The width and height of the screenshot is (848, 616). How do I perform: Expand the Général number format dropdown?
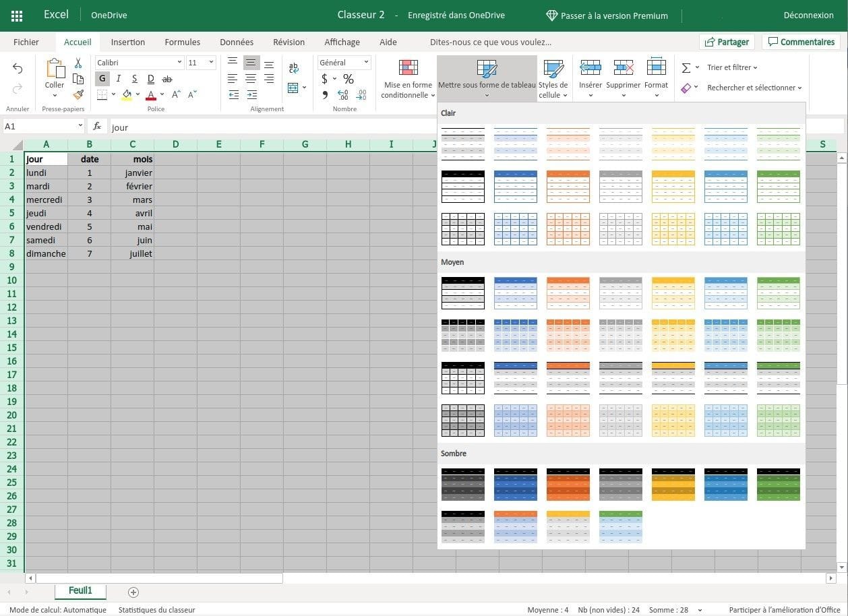344,63
